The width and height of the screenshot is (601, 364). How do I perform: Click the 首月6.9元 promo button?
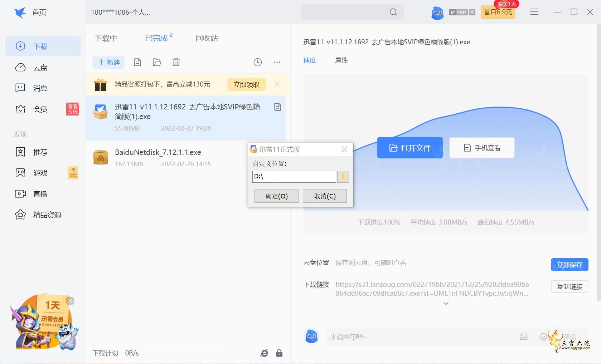[x=498, y=12]
